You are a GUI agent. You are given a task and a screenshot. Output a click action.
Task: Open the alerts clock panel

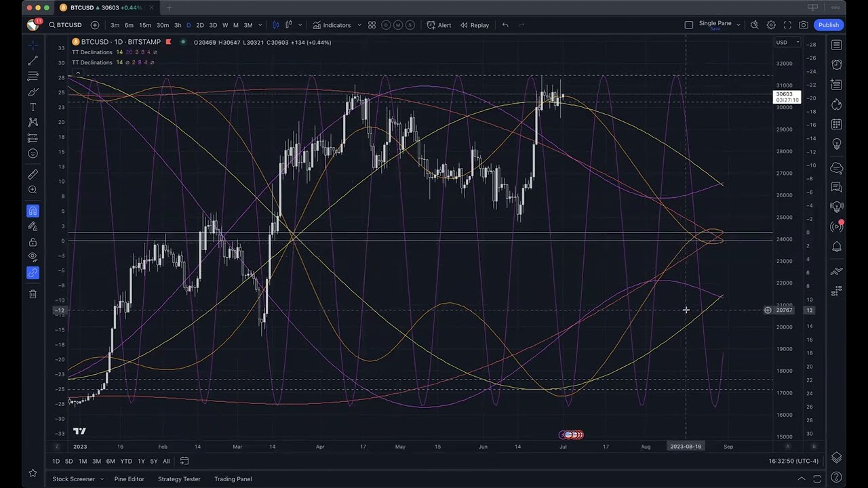[x=836, y=64]
